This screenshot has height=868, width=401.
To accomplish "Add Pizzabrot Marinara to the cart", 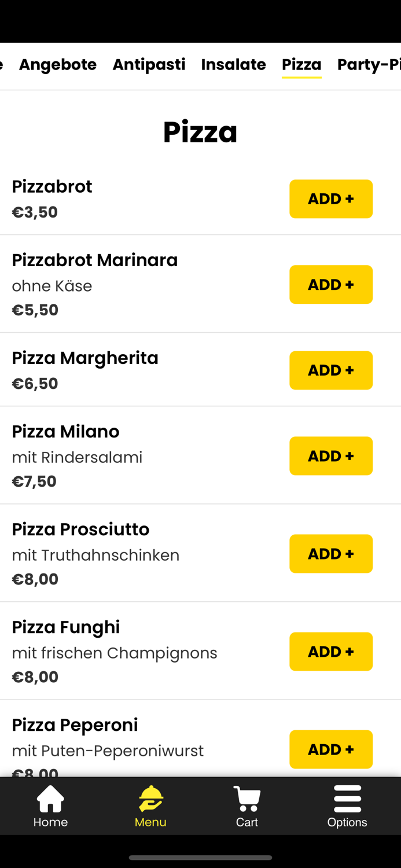I will click(x=330, y=284).
